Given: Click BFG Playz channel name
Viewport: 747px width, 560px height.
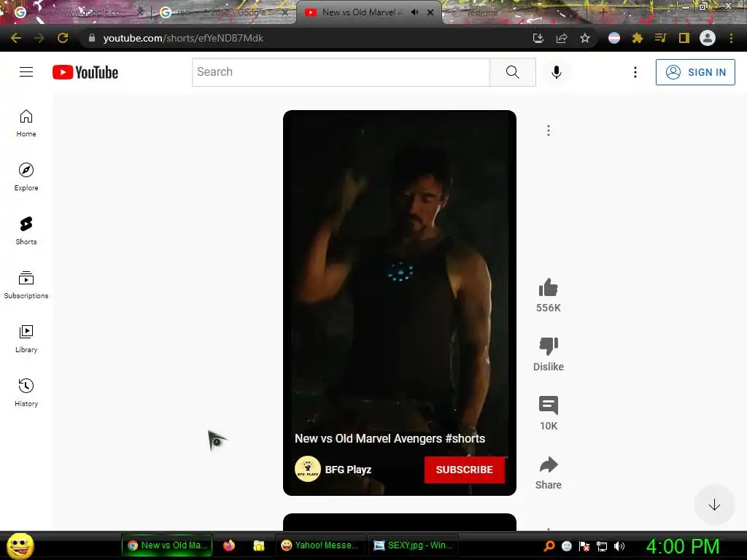Looking at the screenshot, I should coord(348,470).
